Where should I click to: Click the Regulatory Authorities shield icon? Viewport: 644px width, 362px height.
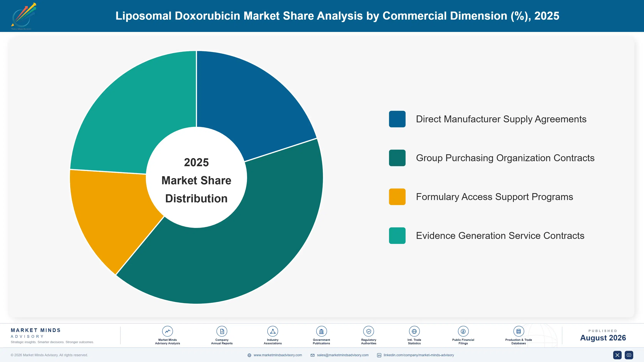click(368, 331)
